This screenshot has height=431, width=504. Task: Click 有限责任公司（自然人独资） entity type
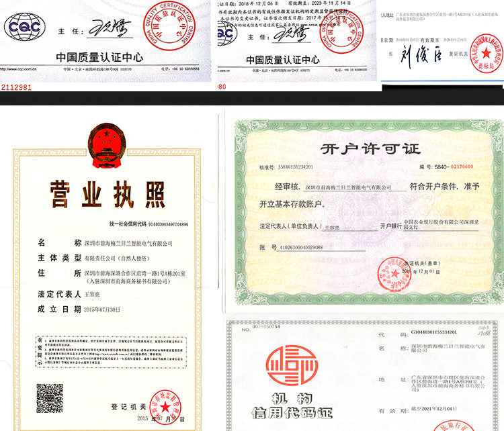point(117,258)
